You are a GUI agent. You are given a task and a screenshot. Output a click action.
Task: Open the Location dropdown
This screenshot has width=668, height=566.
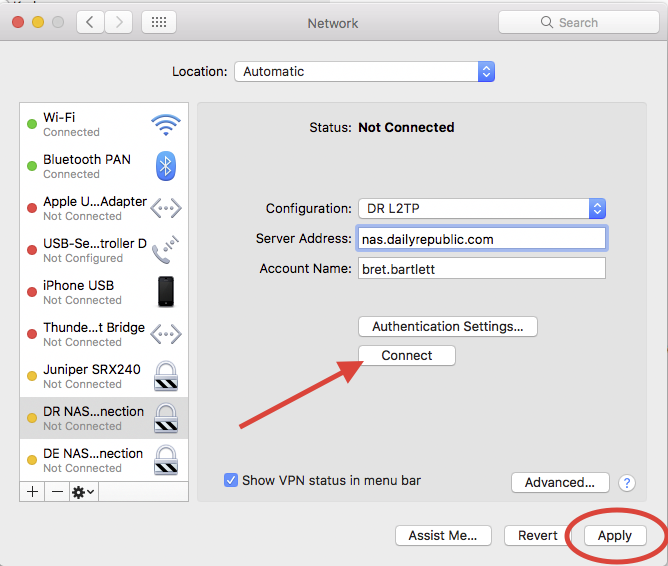[364, 72]
